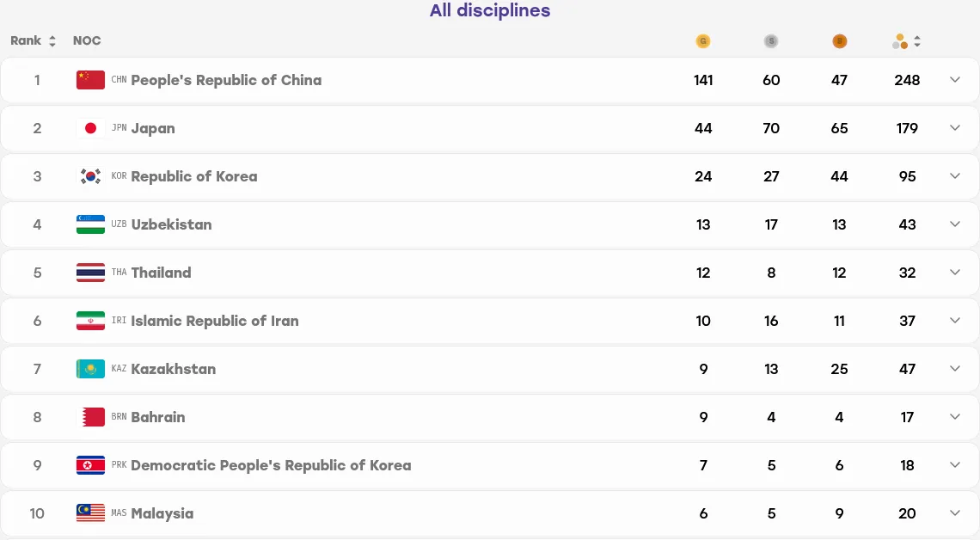Open People's Republic of China entry

[226, 81]
